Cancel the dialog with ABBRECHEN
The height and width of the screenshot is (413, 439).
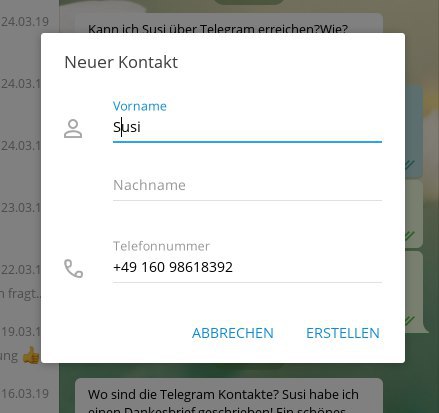[x=233, y=333]
